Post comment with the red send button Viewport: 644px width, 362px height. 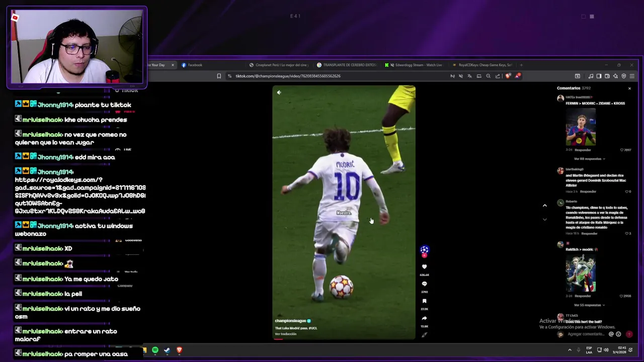point(629,334)
